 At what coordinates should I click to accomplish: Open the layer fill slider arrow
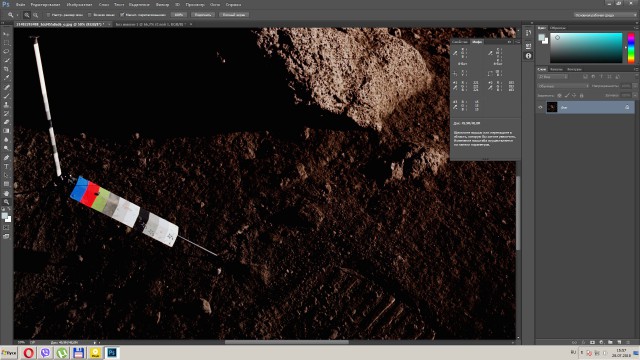[635, 96]
